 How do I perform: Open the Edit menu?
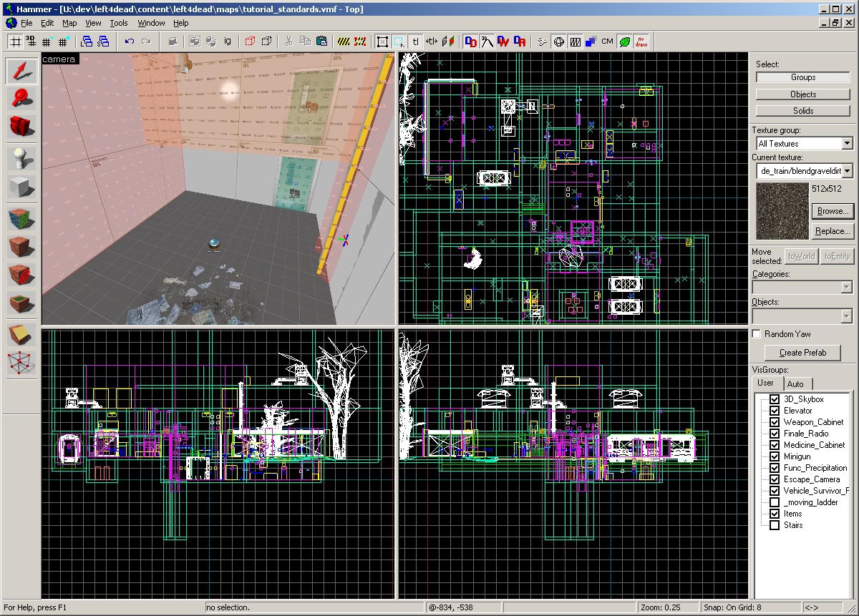tap(47, 23)
